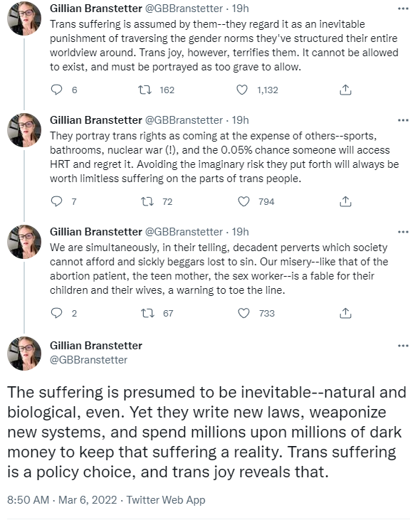Viewport: 420px width, 520px height.
Task: Open more options on the first tweet
Action: coord(403,9)
